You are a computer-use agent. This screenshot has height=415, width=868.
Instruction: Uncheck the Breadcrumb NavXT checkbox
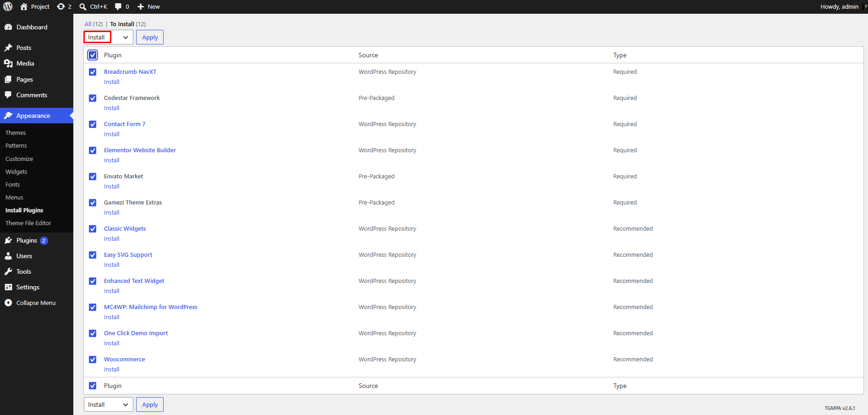(x=93, y=72)
